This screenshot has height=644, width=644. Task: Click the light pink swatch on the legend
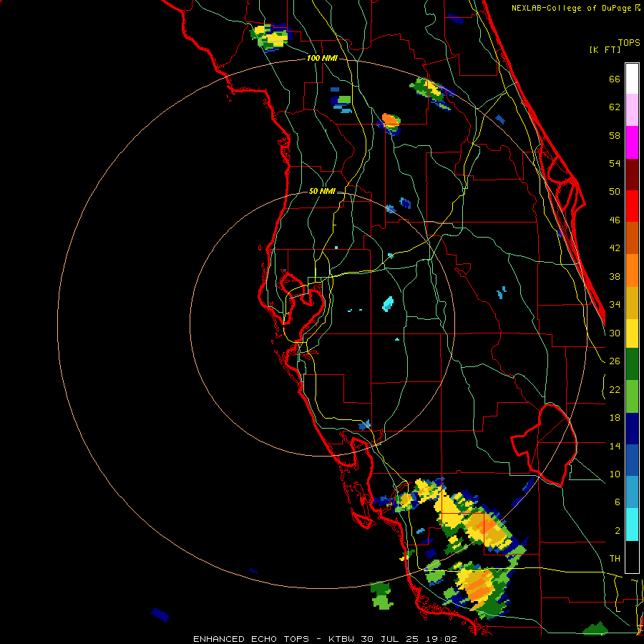point(632,110)
